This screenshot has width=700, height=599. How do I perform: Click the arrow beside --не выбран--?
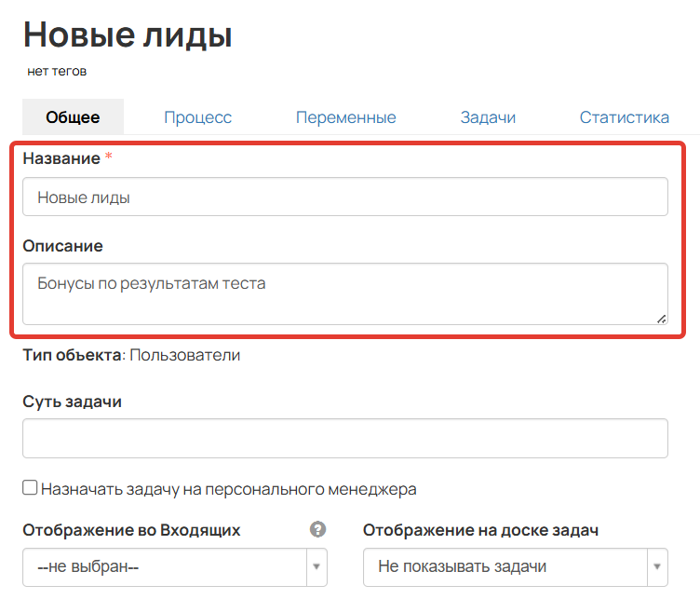[316, 566]
